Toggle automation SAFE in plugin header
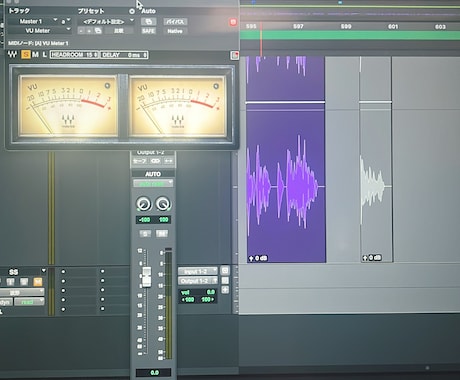Screen dimensions: 460x380 [x=148, y=31]
